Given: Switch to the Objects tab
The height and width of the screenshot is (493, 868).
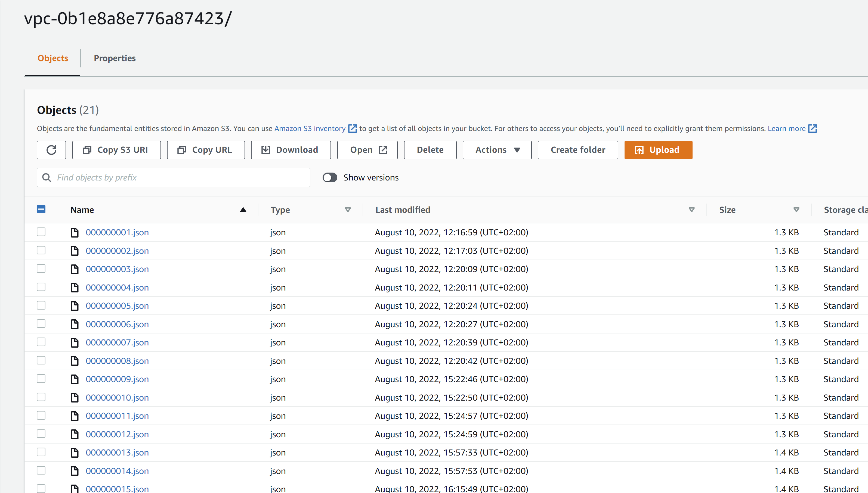Looking at the screenshot, I should coord(52,58).
